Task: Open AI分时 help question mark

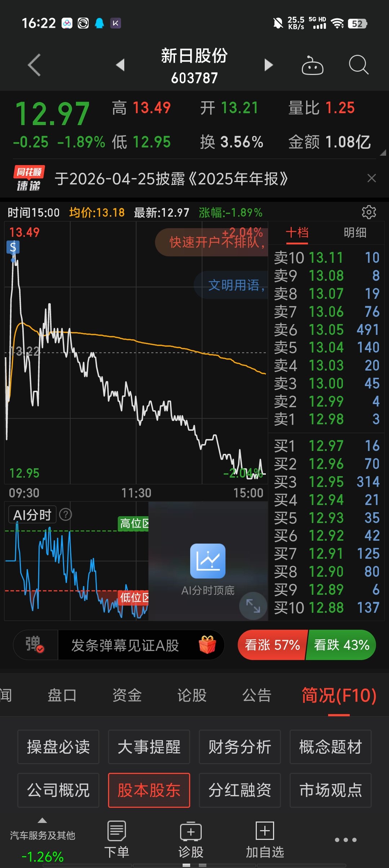Action: click(x=66, y=514)
